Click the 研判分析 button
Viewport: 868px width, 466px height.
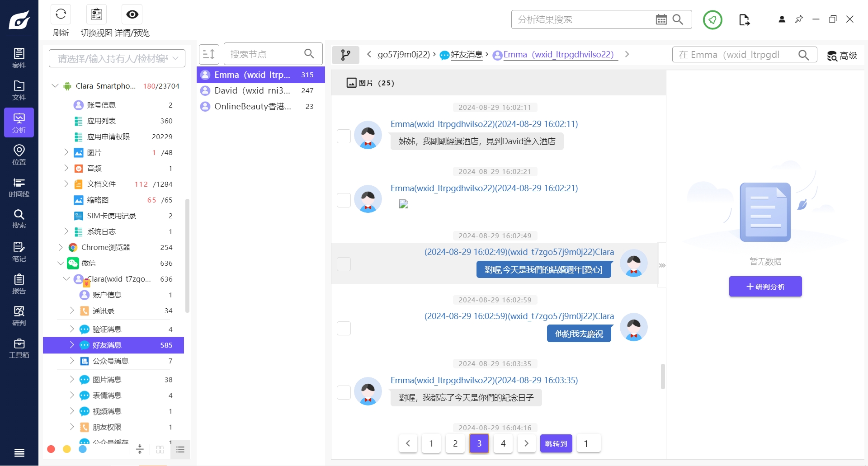tap(765, 287)
